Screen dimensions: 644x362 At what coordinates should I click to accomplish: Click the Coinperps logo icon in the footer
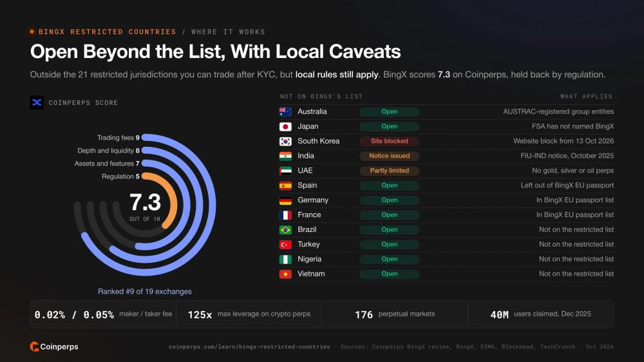34,347
